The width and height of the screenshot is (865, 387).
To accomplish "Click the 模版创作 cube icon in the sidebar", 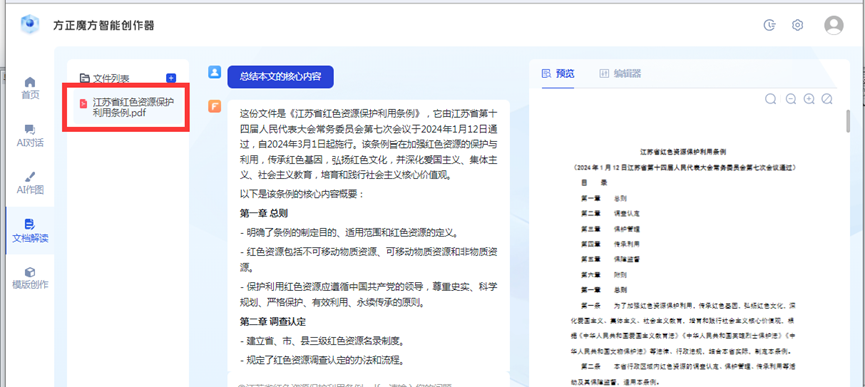I will click(30, 272).
